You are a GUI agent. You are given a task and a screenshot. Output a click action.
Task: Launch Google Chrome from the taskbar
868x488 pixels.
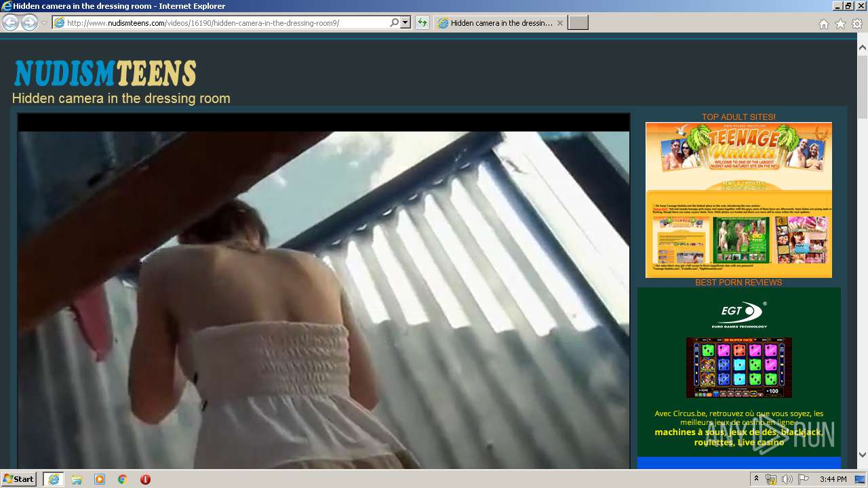pos(123,479)
